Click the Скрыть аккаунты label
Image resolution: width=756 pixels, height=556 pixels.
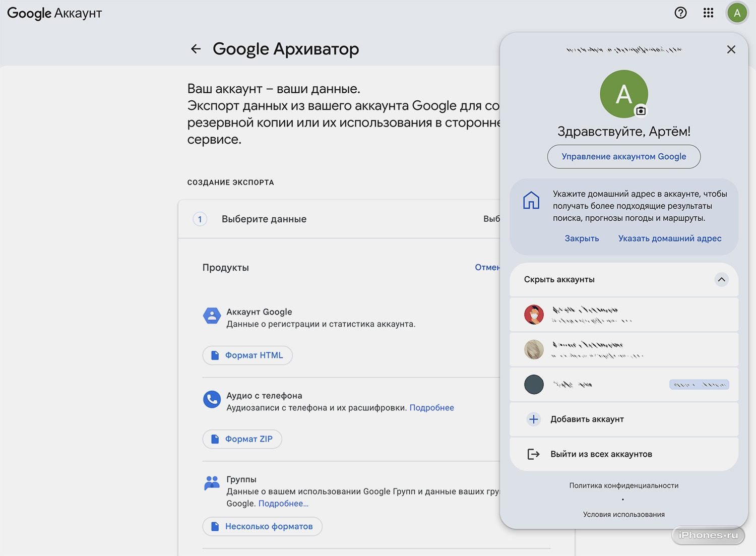[x=559, y=279]
